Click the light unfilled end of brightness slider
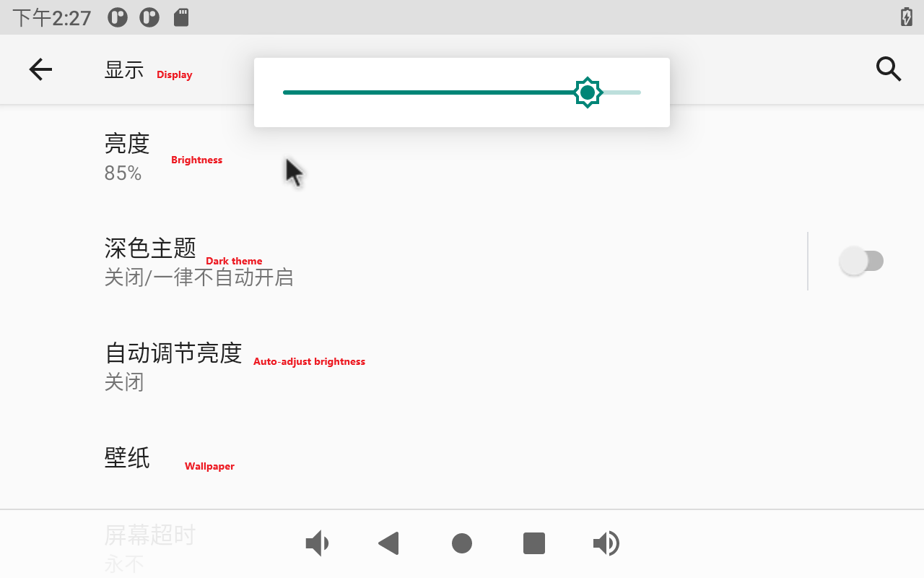Screen dimensions: 924x578 [622, 92]
